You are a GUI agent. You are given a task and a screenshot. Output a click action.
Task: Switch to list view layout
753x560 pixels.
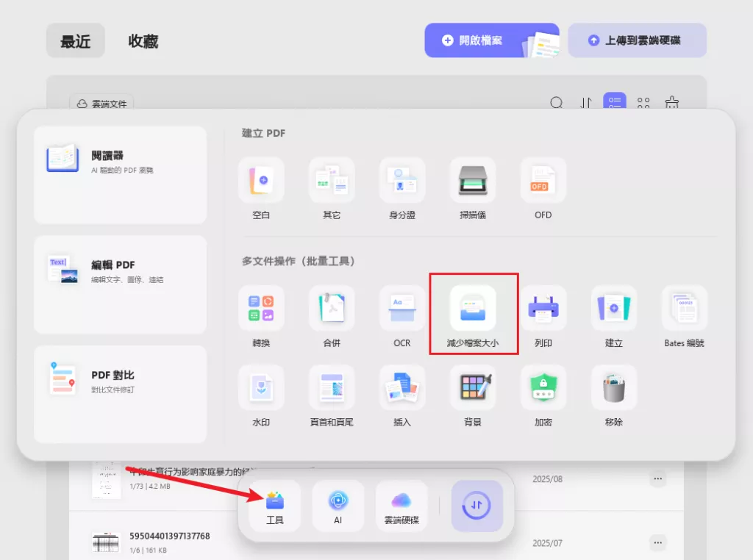tap(615, 101)
